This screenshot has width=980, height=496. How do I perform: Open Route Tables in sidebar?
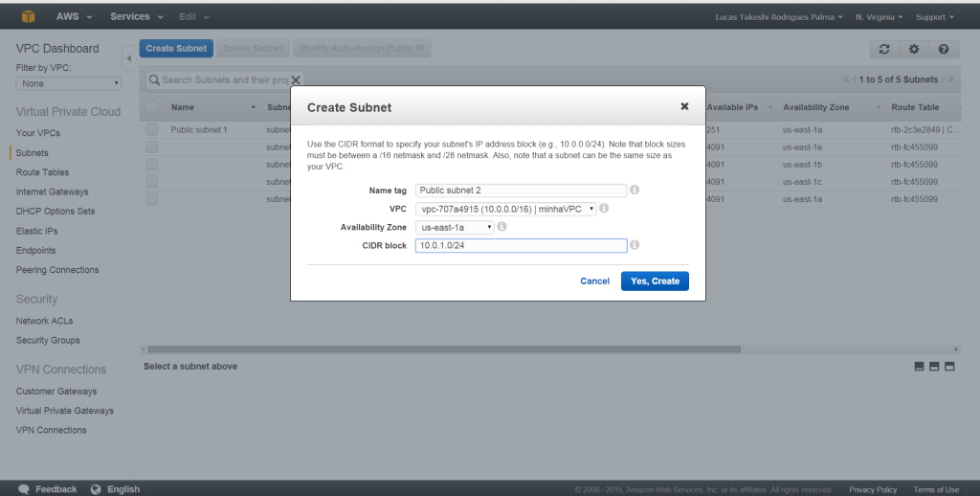point(42,172)
